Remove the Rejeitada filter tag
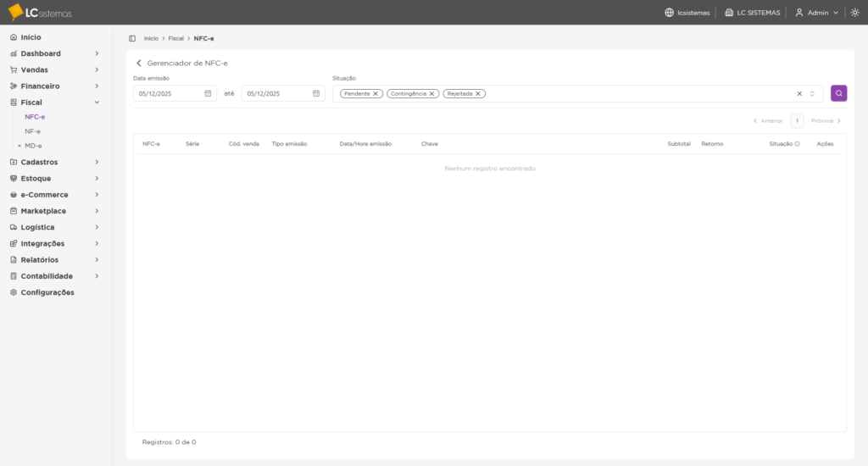 [x=478, y=93]
